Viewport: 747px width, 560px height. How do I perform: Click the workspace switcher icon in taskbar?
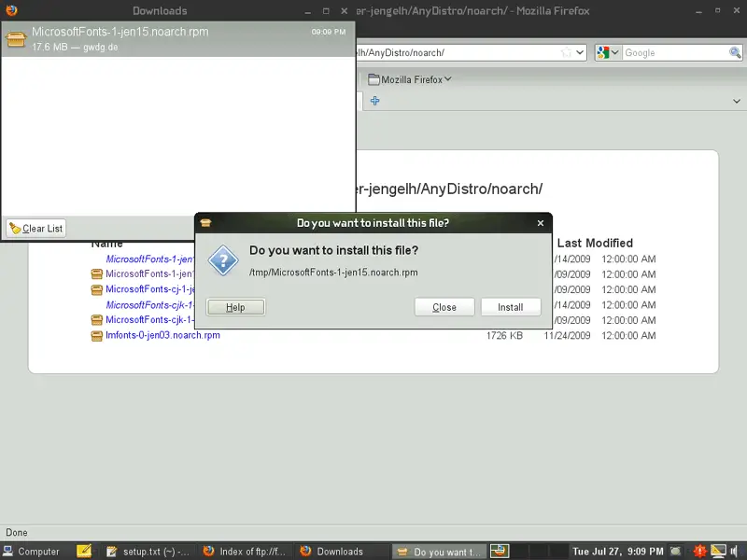500,551
